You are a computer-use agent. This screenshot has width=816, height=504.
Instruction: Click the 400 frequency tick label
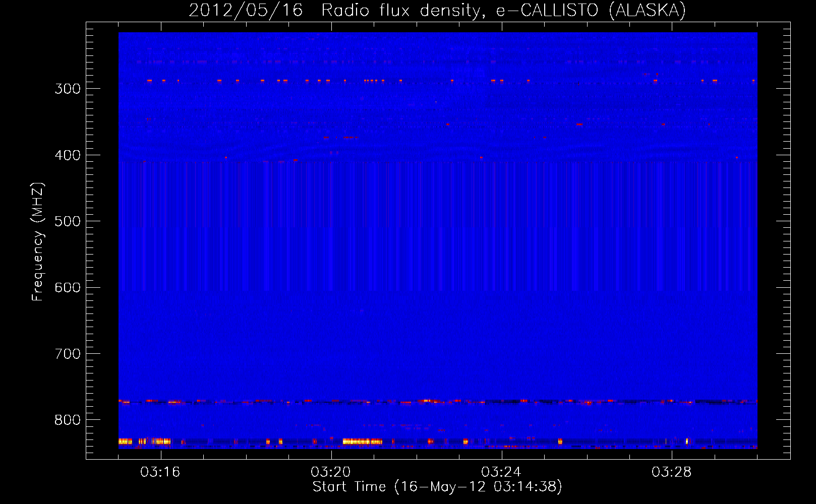pyautogui.click(x=68, y=155)
